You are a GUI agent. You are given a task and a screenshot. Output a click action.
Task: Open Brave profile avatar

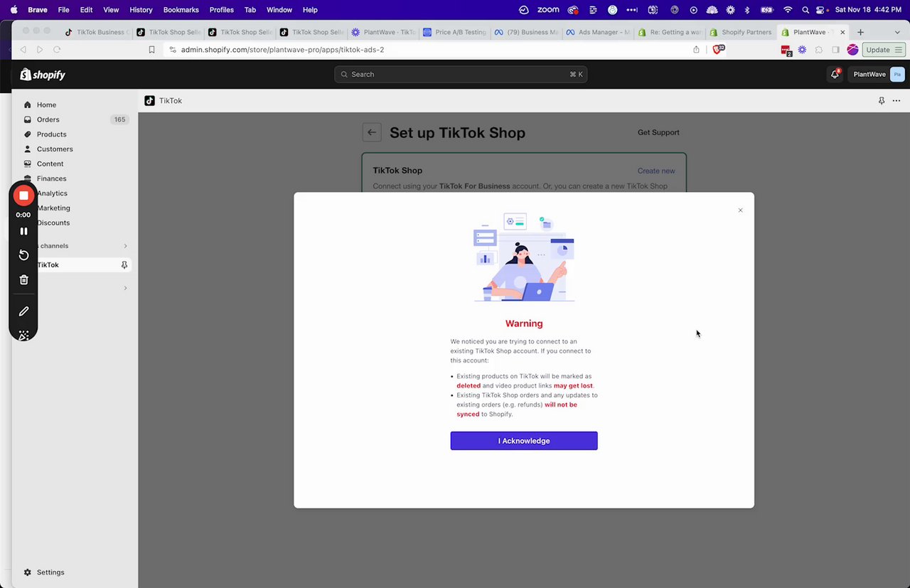click(852, 50)
